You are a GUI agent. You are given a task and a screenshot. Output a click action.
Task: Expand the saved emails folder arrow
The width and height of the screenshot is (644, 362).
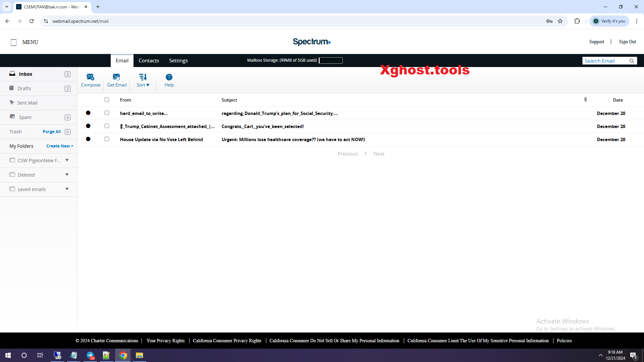[67, 189]
